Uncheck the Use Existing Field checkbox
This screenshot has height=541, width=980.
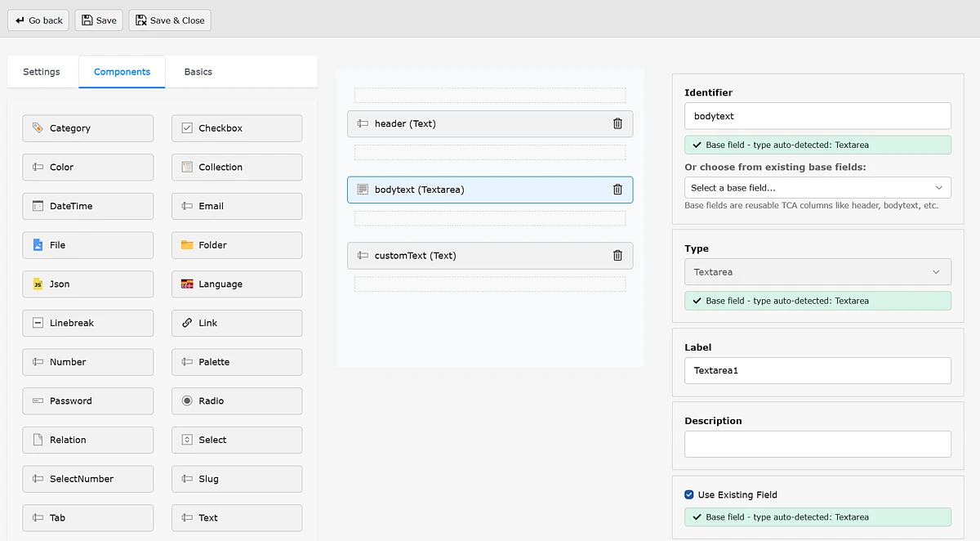pos(689,494)
